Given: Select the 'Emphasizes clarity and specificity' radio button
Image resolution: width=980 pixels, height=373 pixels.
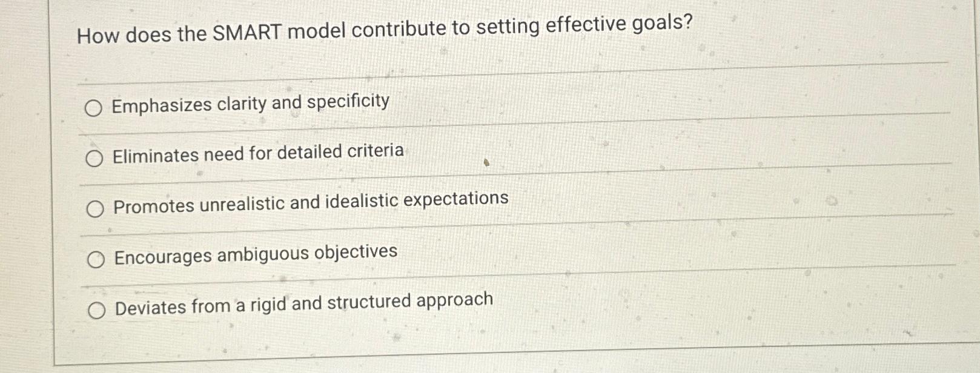Looking at the screenshot, I should [x=94, y=108].
